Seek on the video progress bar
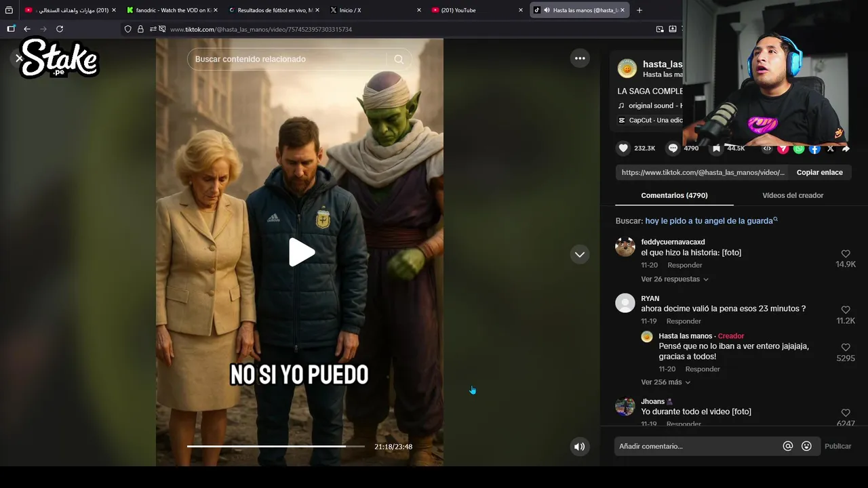868x488 pixels. point(276,447)
